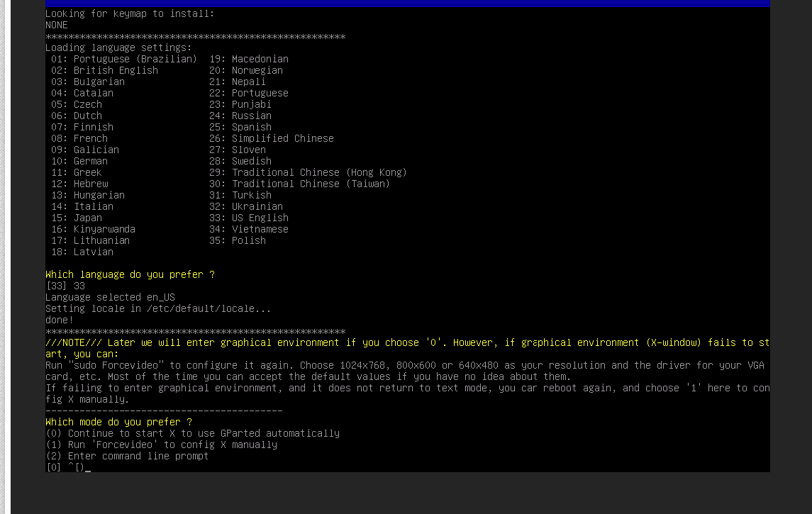812x514 pixels.
Task: Click "19: Macedonian" entry
Action: click(249, 59)
